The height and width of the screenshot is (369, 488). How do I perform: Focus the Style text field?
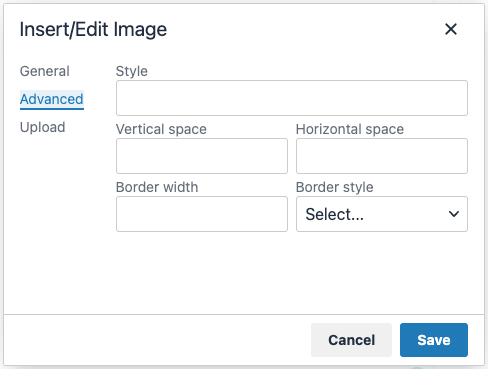click(x=292, y=98)
